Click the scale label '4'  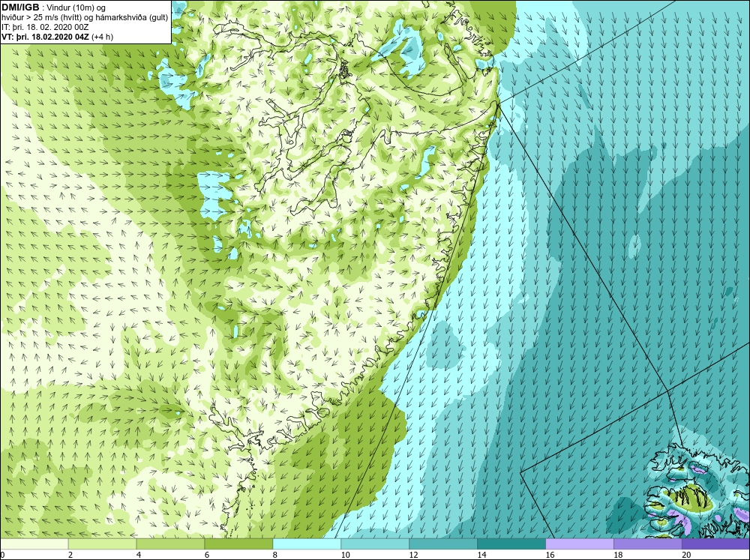(x=139, y=555)
